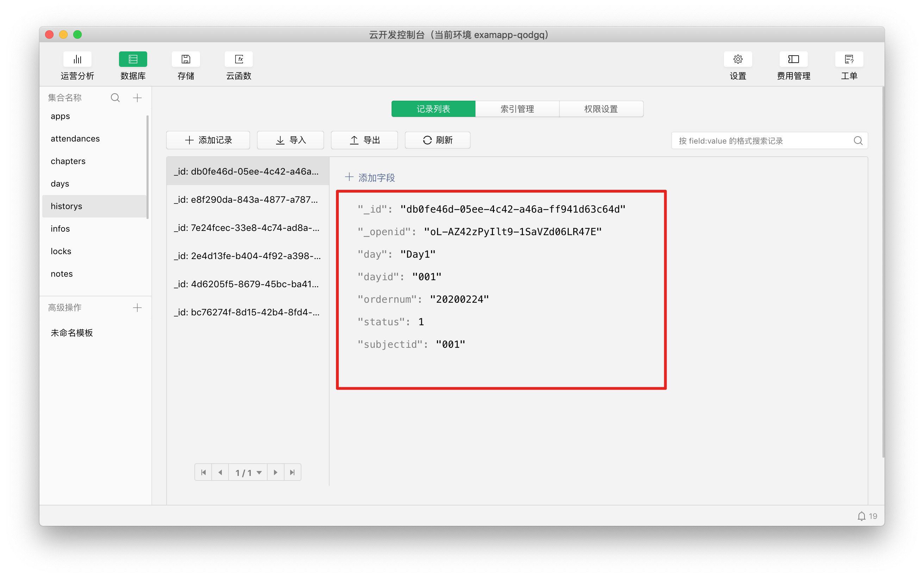The width and height of the screenshot is (924, 578).
Task: Open the 设置 gear settings icon
Action: click(x=737, y=59)
